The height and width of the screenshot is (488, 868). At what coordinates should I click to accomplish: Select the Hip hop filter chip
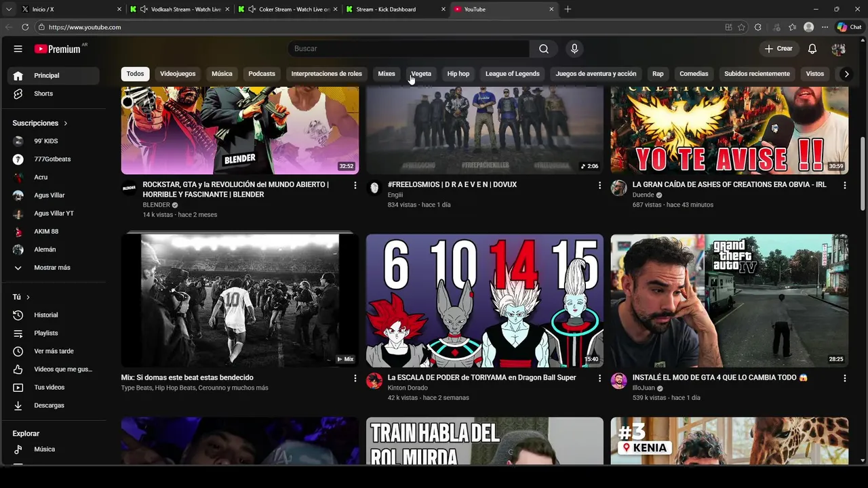pos(458,74)
